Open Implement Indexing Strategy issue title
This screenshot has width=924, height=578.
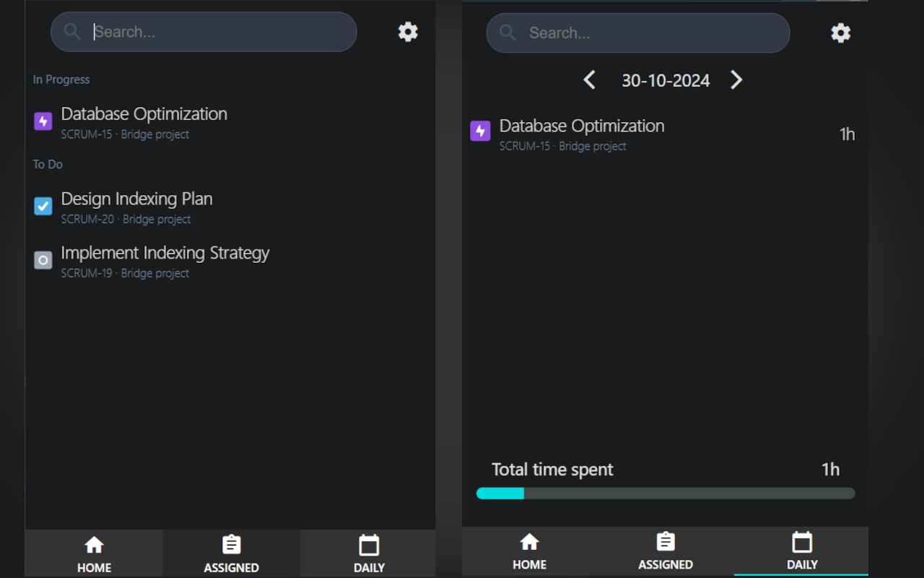[x=165, y=253]
